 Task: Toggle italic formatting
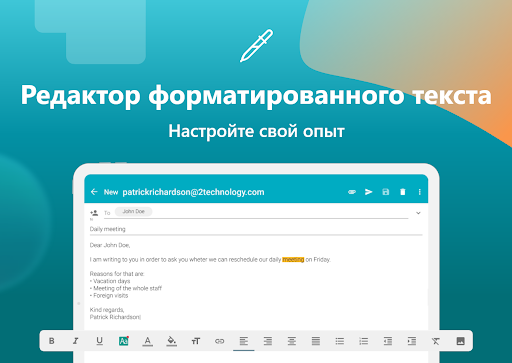point(76,341)
